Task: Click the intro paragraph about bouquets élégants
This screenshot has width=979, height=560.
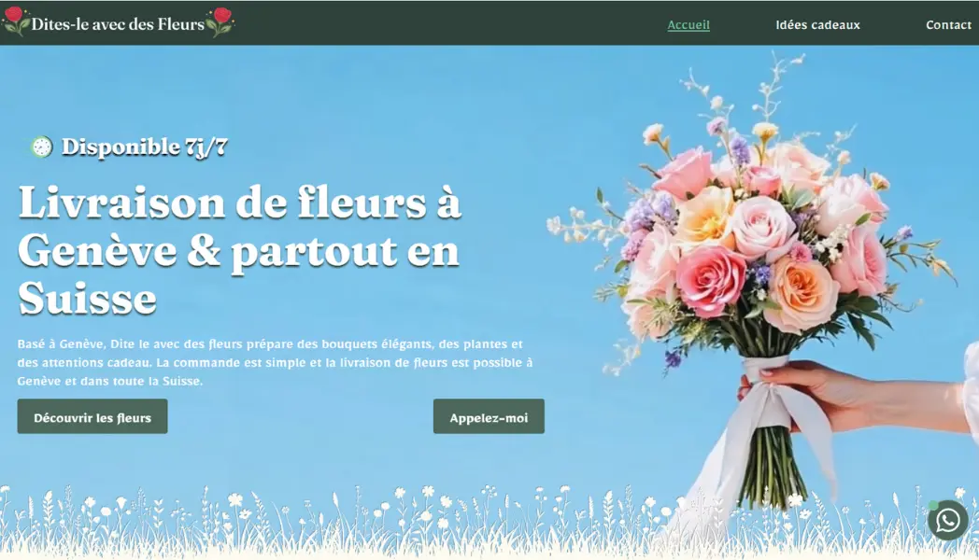Action: click(271, 362)
